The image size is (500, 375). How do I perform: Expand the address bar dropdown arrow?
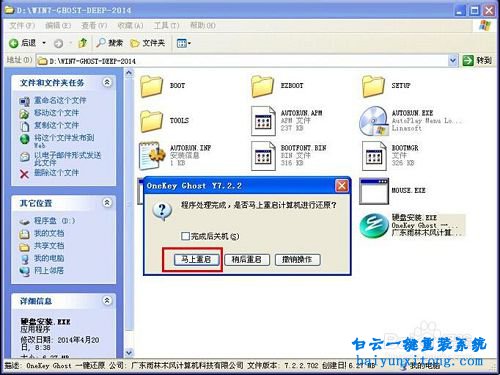click(453, 61)
